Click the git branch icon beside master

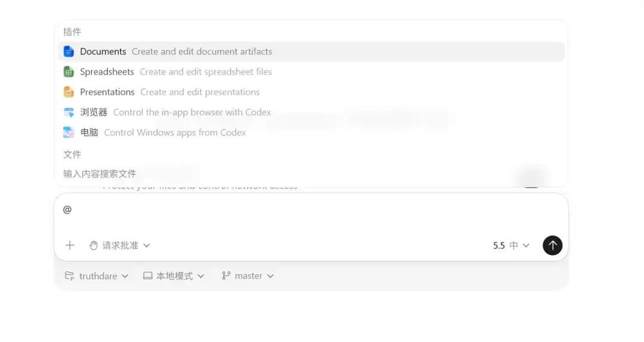pos(226,276)
